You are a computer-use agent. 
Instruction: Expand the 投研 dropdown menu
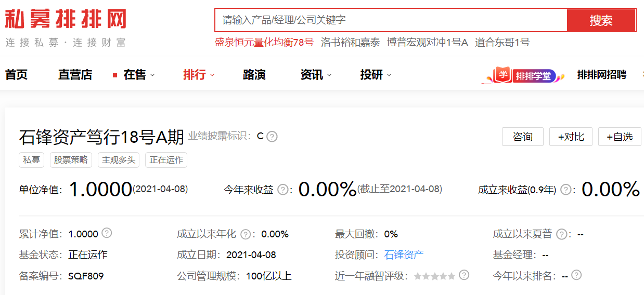pyautogui.click(x=376, y=75)
